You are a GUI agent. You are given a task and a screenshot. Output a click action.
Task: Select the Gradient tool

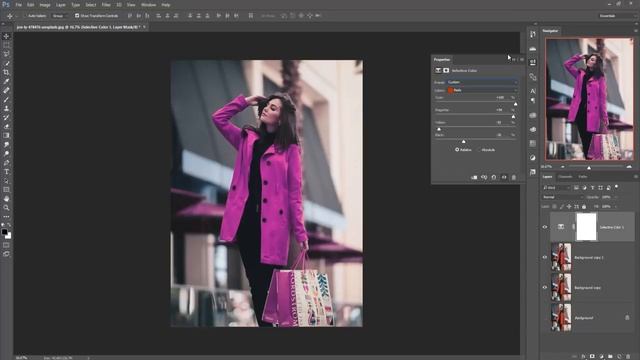pyautogui.click(x=6, y=136)
